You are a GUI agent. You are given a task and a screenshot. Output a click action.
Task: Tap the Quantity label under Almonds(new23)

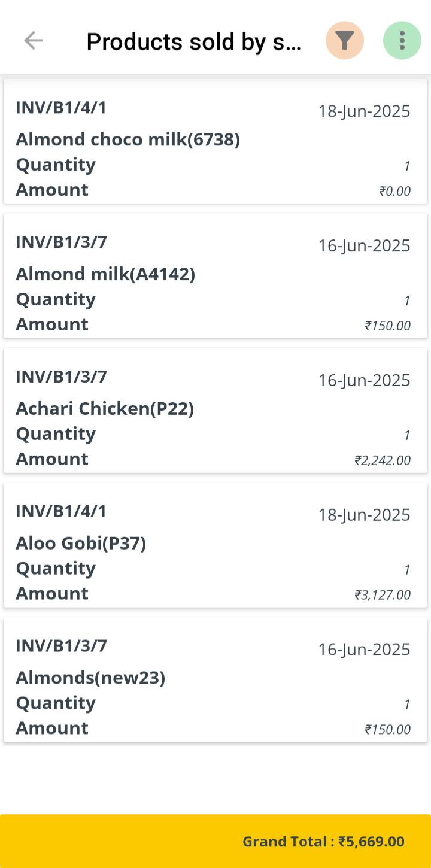(56, 703)
